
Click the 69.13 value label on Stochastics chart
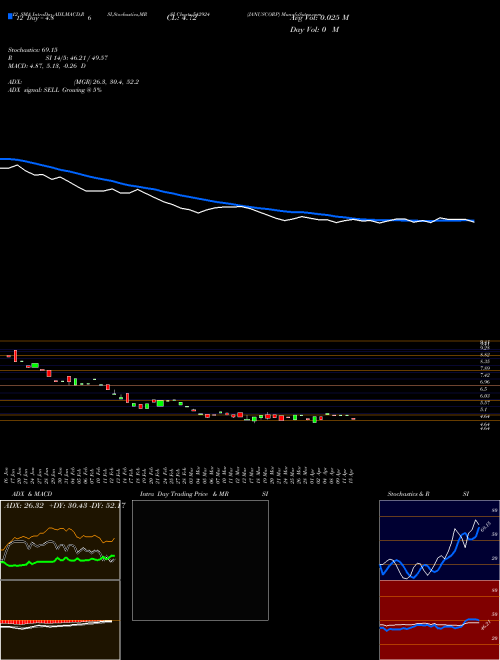pos(485,527)
